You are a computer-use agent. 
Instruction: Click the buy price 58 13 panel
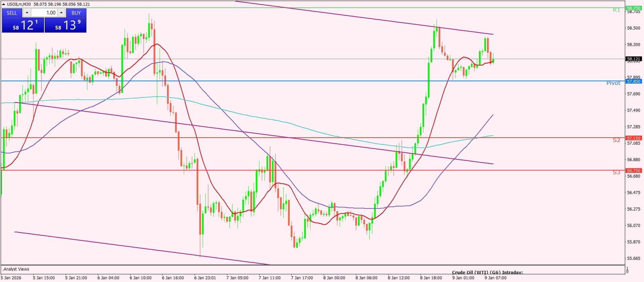[66, 25]
